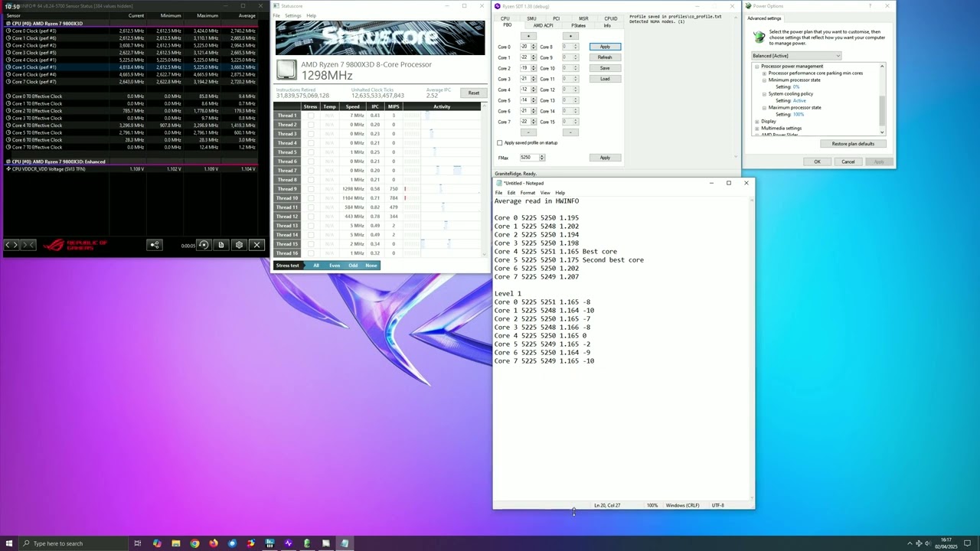This screenshot has height=551, width=980.
Task: Toggle Thread 1 stress checkbox
Action: pos(310,116)
